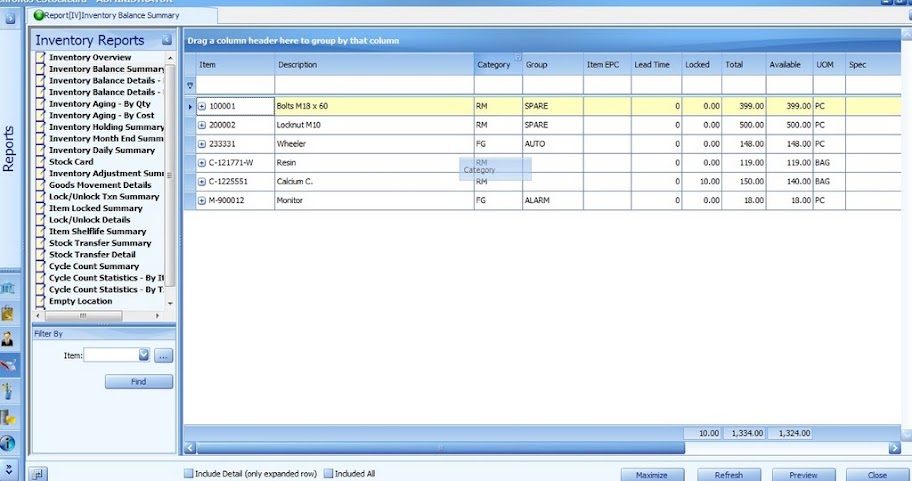Open Inventory Holding Summary report
Image resolution: width=912 pixels, height=481 pixels.
pyautogui.click(x=106, y=127)
